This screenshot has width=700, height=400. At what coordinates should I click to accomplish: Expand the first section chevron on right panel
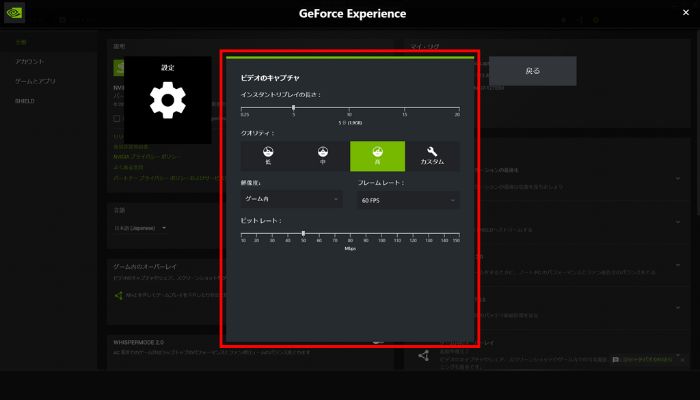point(678,178)
